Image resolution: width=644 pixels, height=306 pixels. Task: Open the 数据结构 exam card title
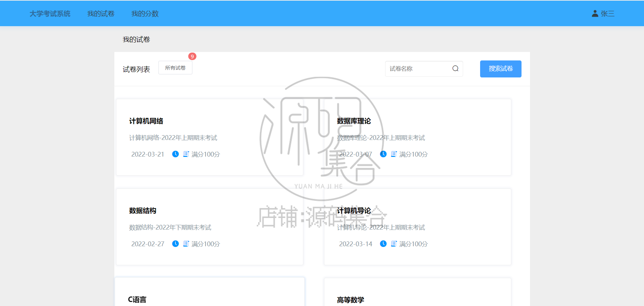coord(143,211)
